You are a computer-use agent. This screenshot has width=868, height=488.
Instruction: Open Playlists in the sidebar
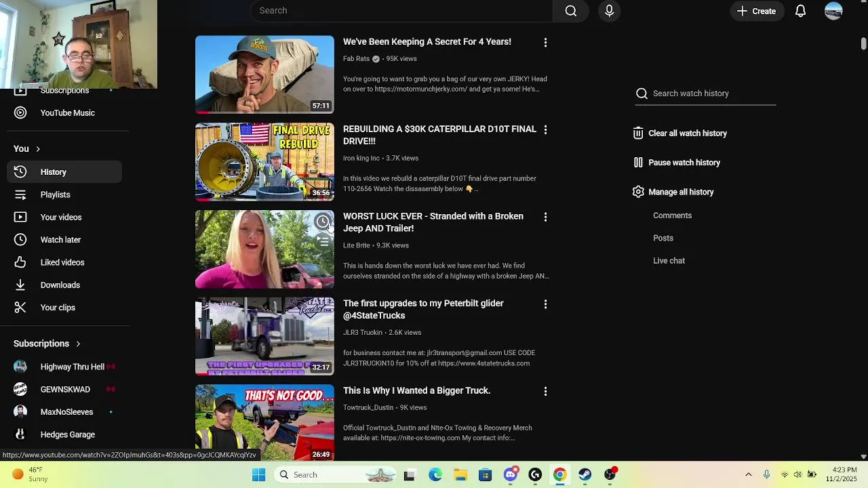64,195
